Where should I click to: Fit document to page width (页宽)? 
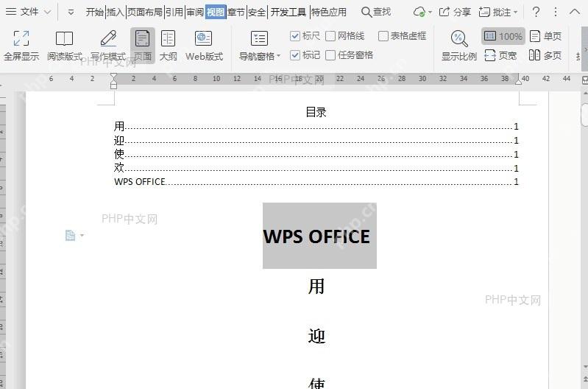[500, 55]
